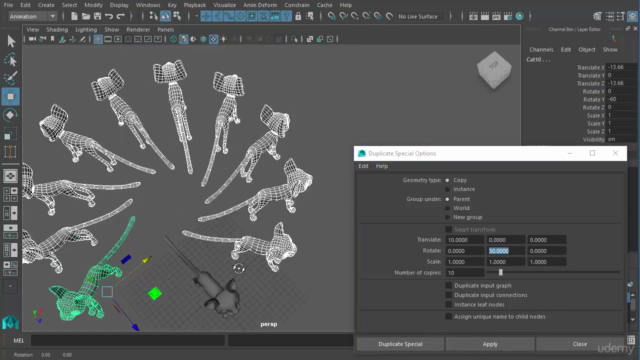
Task: Toggle use all lights bulb icon
Action: (x=224, y=39)
